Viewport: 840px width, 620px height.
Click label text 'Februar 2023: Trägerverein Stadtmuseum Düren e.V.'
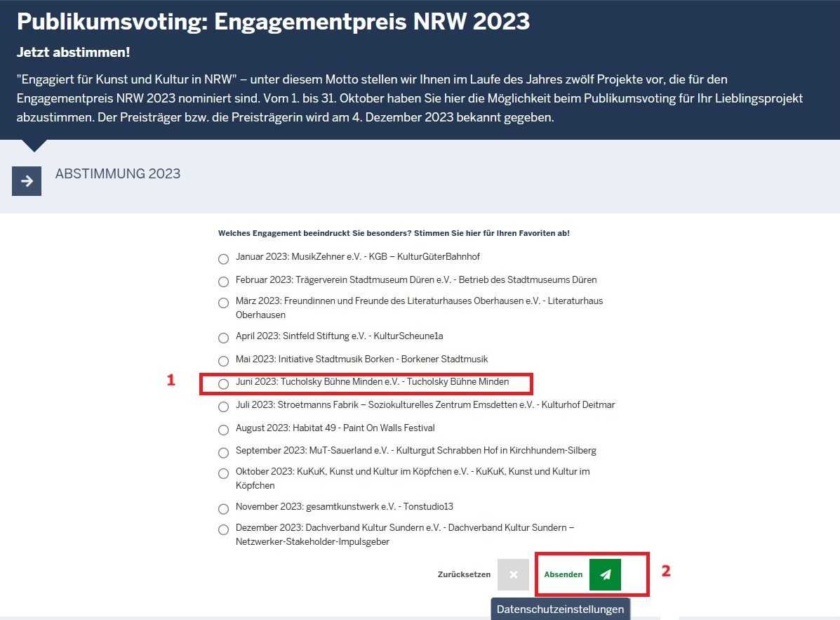point(416,279)
